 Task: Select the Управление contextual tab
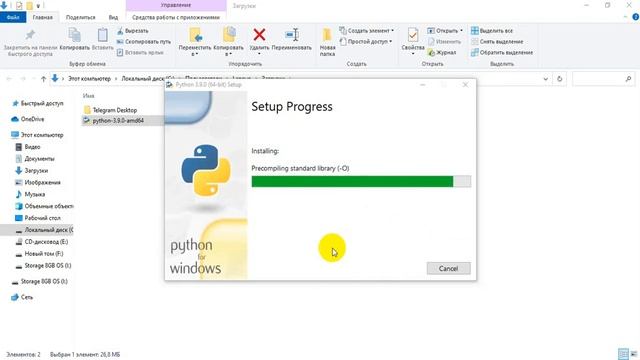pyautogui.click(x=176, y=5)
